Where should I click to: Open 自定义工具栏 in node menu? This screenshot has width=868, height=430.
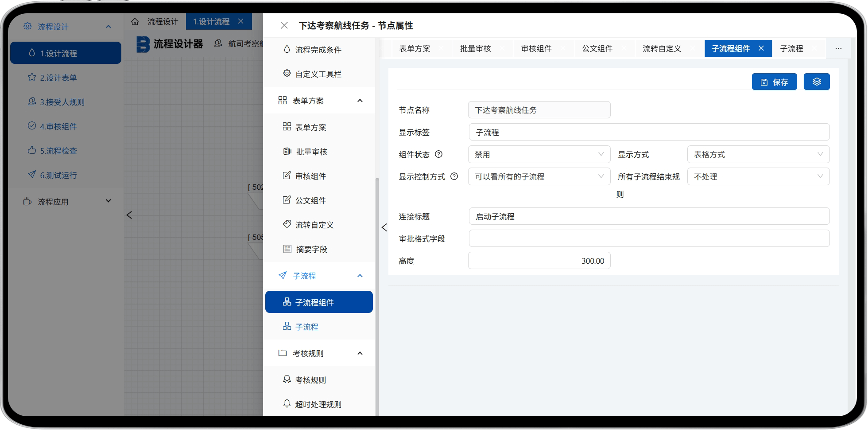click(319, 74)
